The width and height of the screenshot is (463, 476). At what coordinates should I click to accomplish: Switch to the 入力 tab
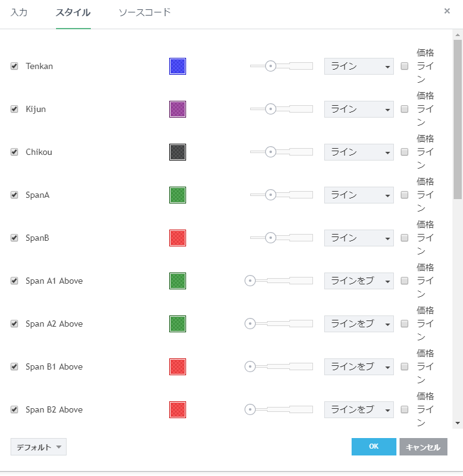tap(19, 12)
